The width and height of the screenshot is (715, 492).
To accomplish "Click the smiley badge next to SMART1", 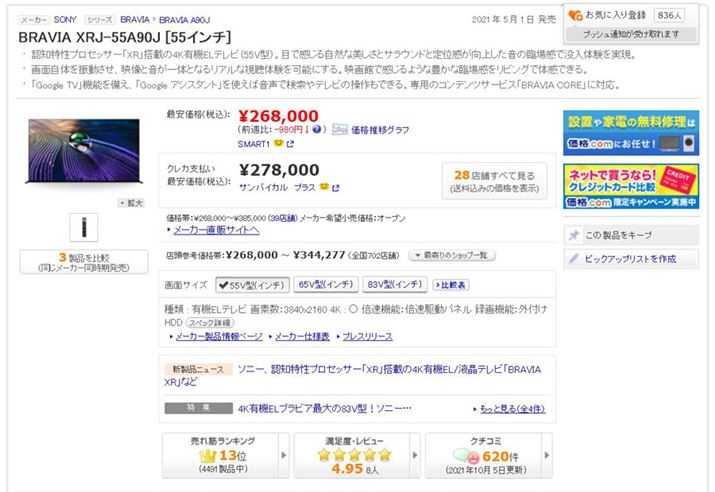I will 278,143.
